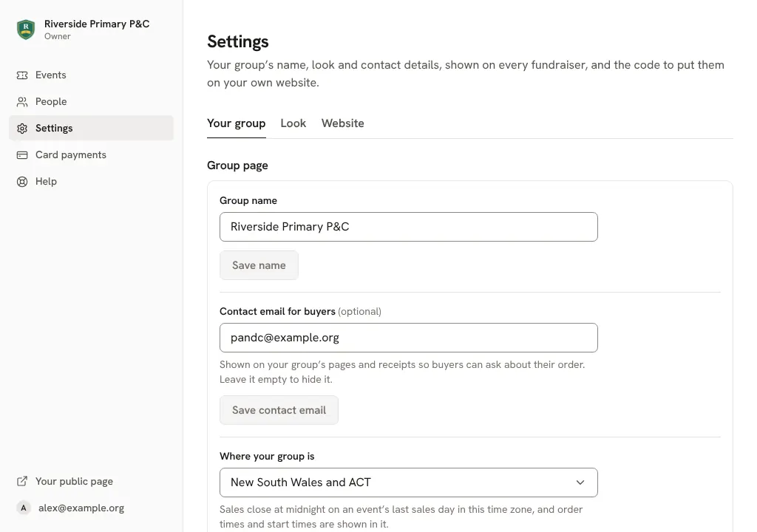Screen dimensions: 757x532
Task: Switch to the Your group tab
Action: click(236, 123)
